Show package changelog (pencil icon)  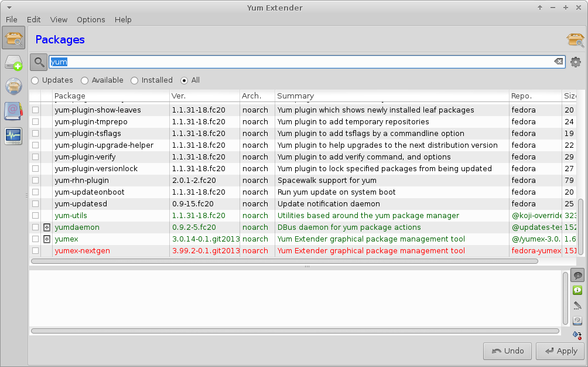(x=577, y=305)
